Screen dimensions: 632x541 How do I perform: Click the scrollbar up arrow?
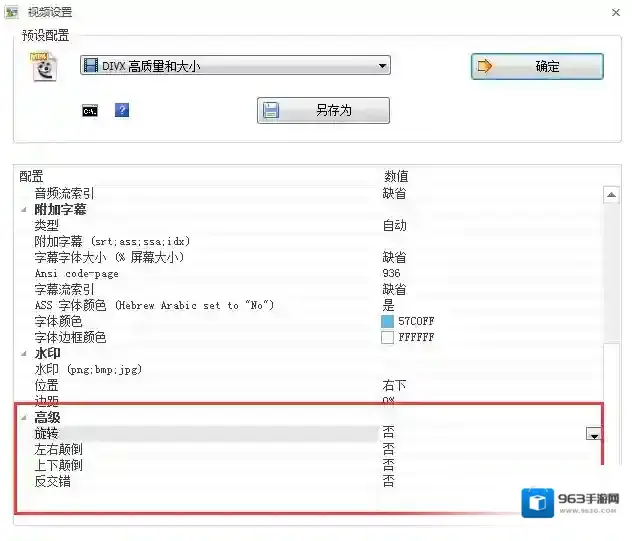[610, 194]
